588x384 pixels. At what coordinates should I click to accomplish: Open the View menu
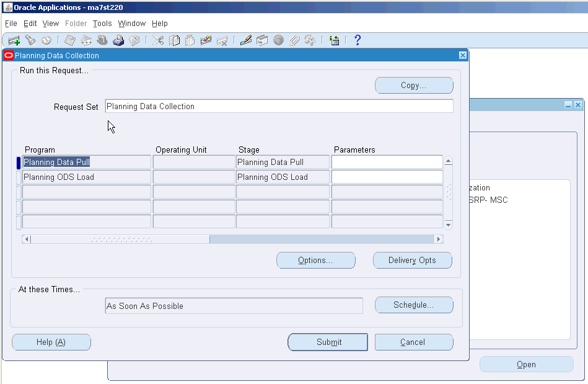(51, 24)
